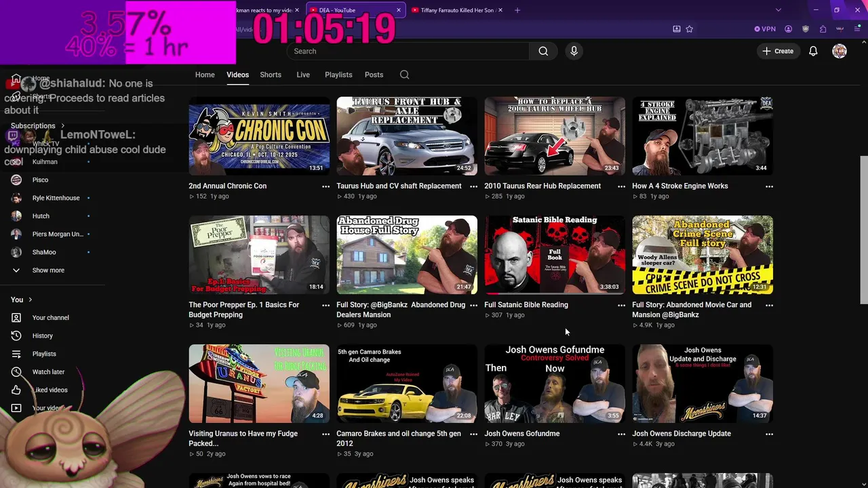Image resolution: width=868 pixels, height=488 pixels.
Task: Switch to the Shorts channel tab
Action: 271,75
